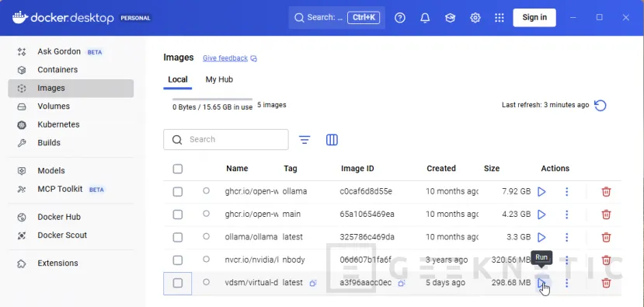This screenshot has width=644, height=307.
Task: Switch to the My Hub tab
Action: click(219, 80)
